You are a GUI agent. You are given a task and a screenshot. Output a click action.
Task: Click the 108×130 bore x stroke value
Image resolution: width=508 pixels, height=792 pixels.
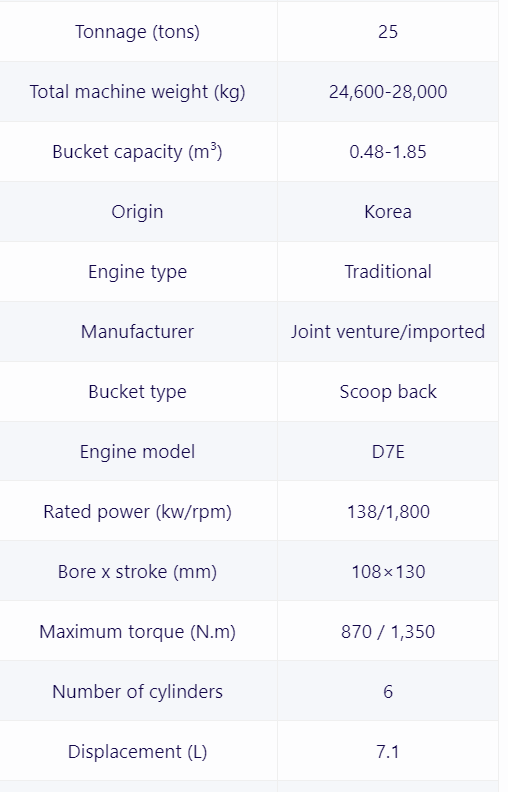tap(388, 572)
